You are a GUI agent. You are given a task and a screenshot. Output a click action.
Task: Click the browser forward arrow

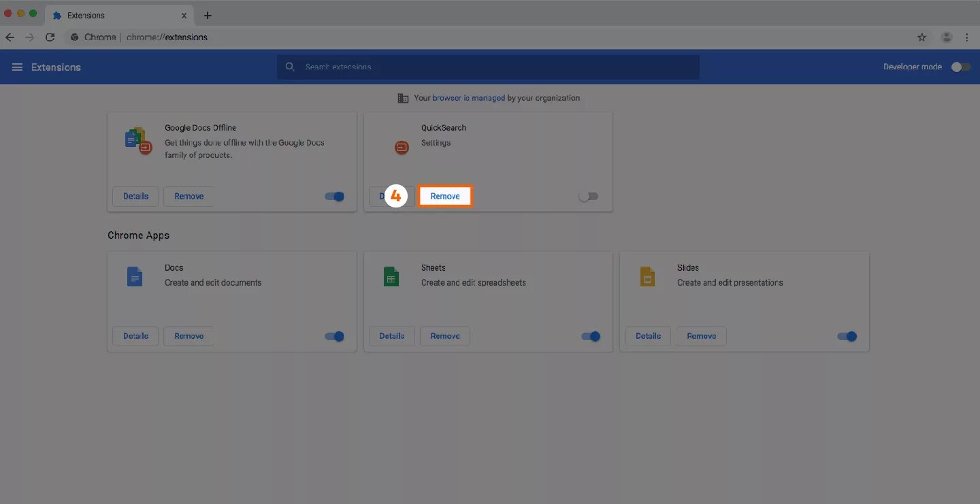tap(29, 37)
